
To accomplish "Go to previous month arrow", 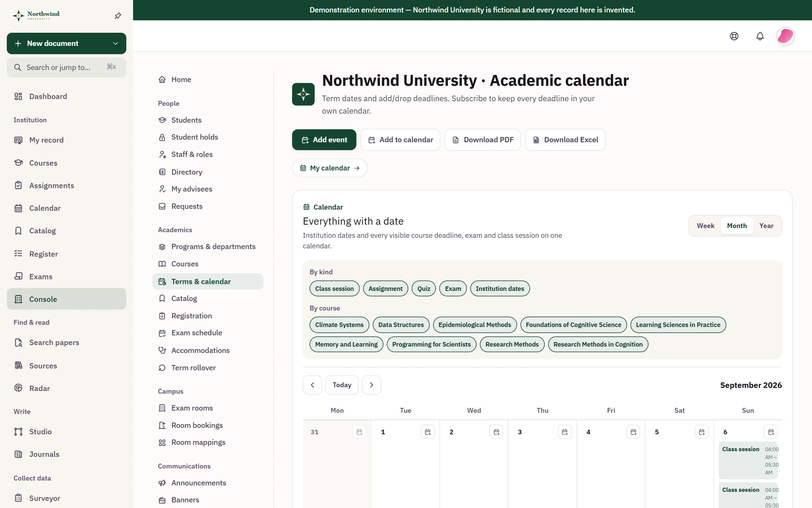I will tap(312, 385).
